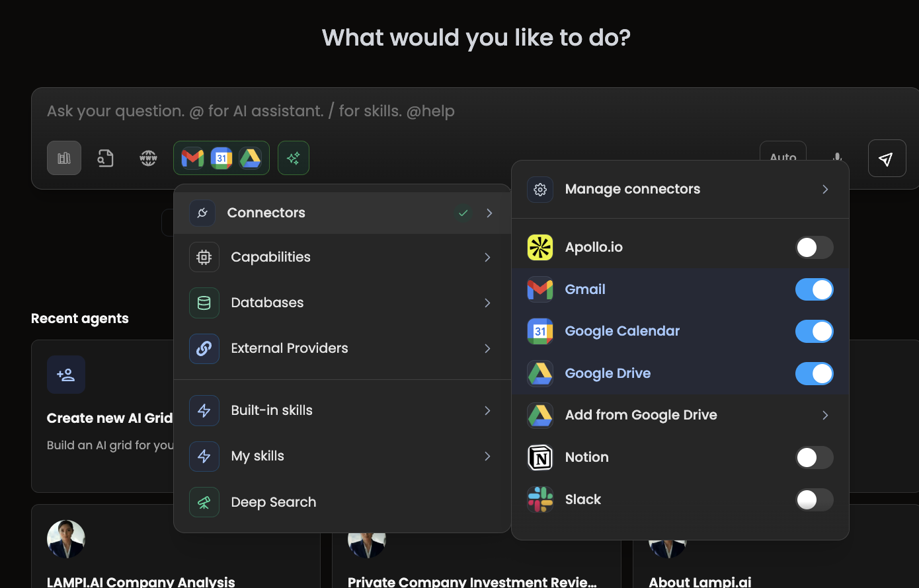
Task: Click the Google Calendar icon in the prompt toolbar
Action: (221, 158)
